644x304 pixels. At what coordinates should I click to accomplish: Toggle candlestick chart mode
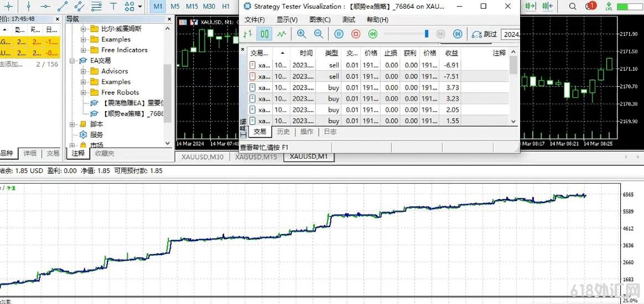[264, 34]
